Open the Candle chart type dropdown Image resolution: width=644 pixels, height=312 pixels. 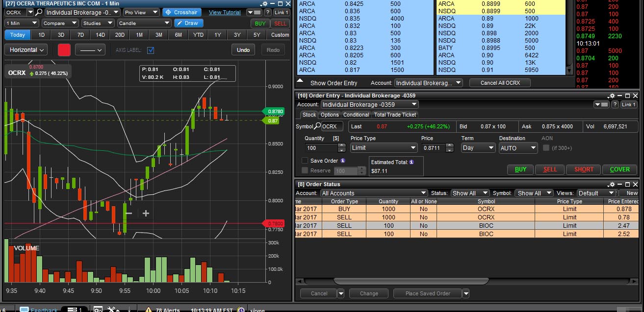pyautogui.click(x=144, y=23)
